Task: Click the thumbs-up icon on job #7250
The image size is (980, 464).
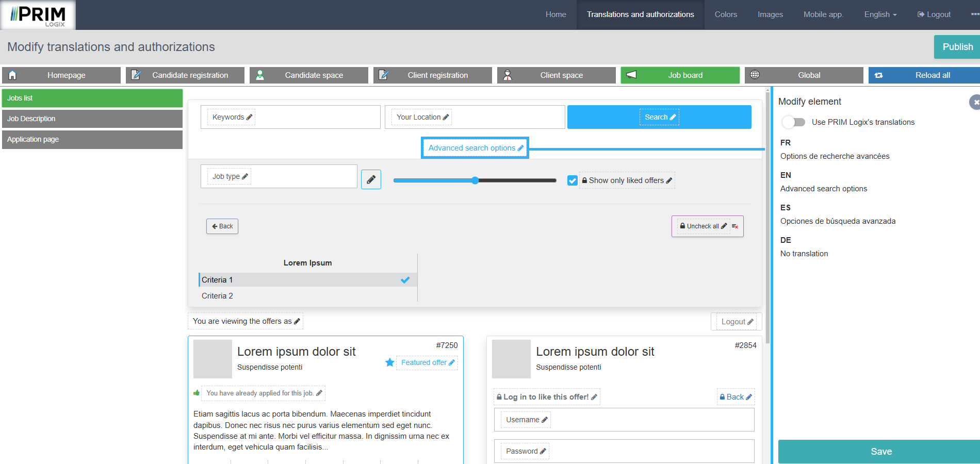Action: pyautogui.click(x=197, y=393)
